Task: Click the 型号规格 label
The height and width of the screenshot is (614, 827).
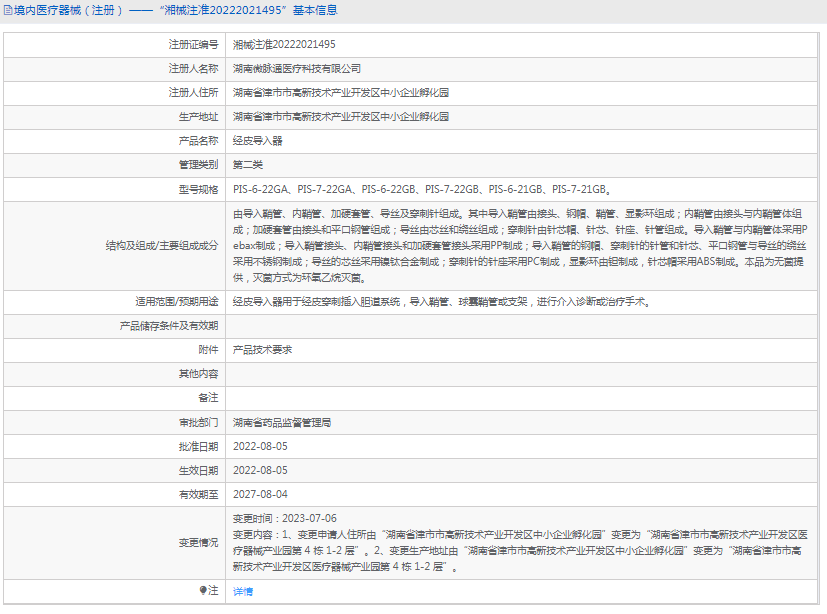Action: point(198,189)
